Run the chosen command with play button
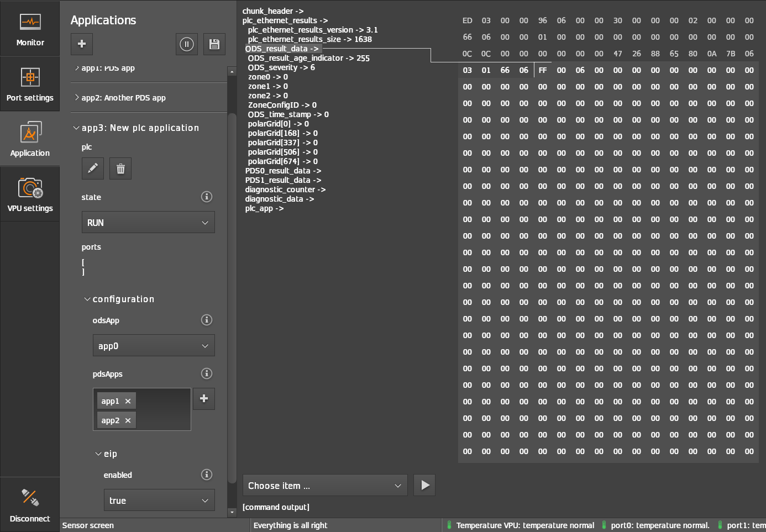The width and height of the screenshot is (766, 532). coord(424,485)
